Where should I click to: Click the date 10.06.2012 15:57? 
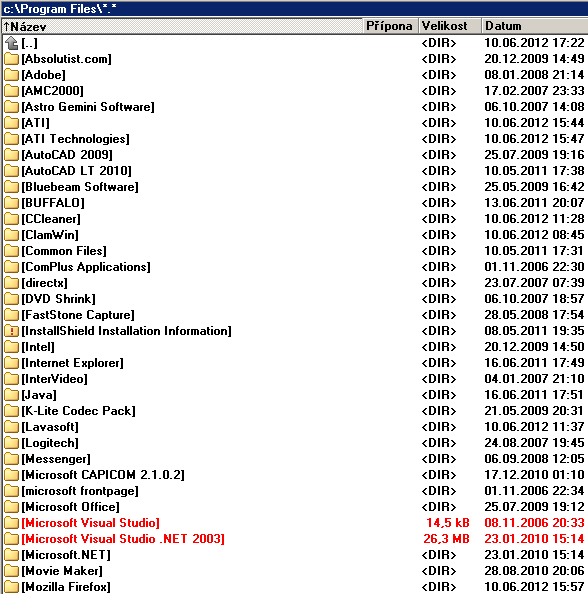(535, 587)
